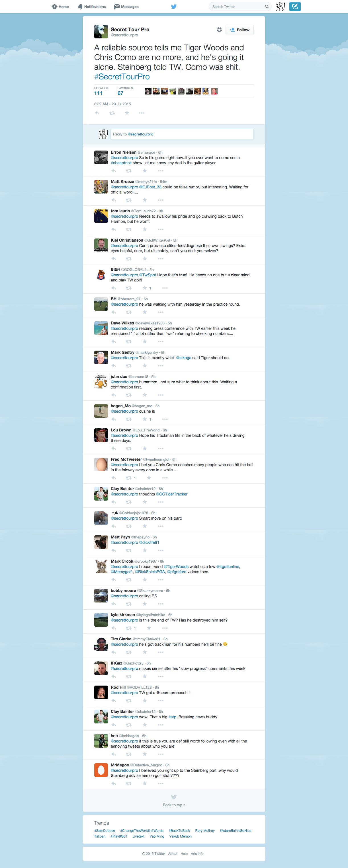The width and height of the screenshot is (348, 868).
Task: Open the #SecretTourPro hashtag link
Action: pyautogui.click(x=122, y=77)
